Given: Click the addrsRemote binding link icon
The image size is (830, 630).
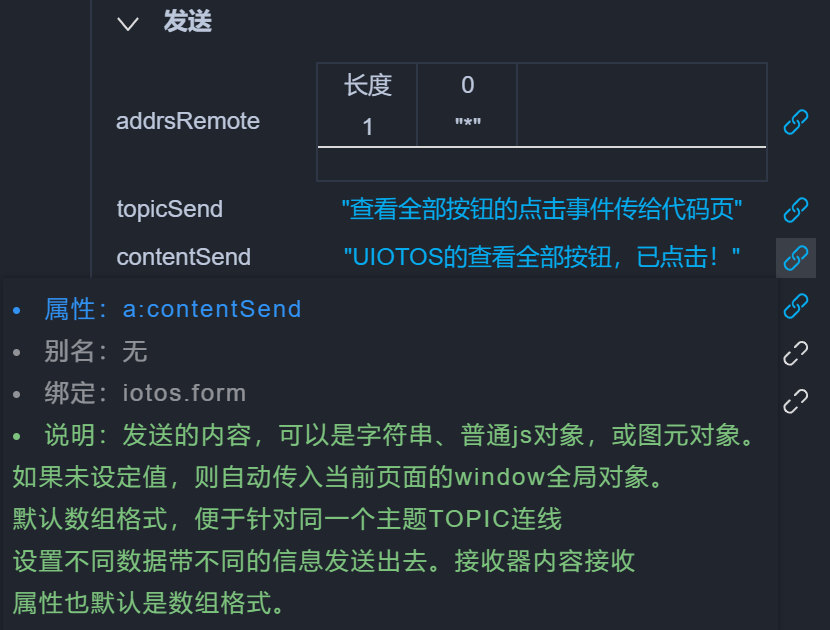Looking at the screenshot, I should (795, 122).
